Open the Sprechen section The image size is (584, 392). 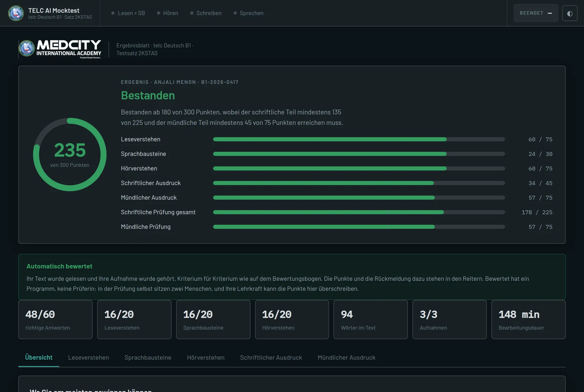point(249,13)
